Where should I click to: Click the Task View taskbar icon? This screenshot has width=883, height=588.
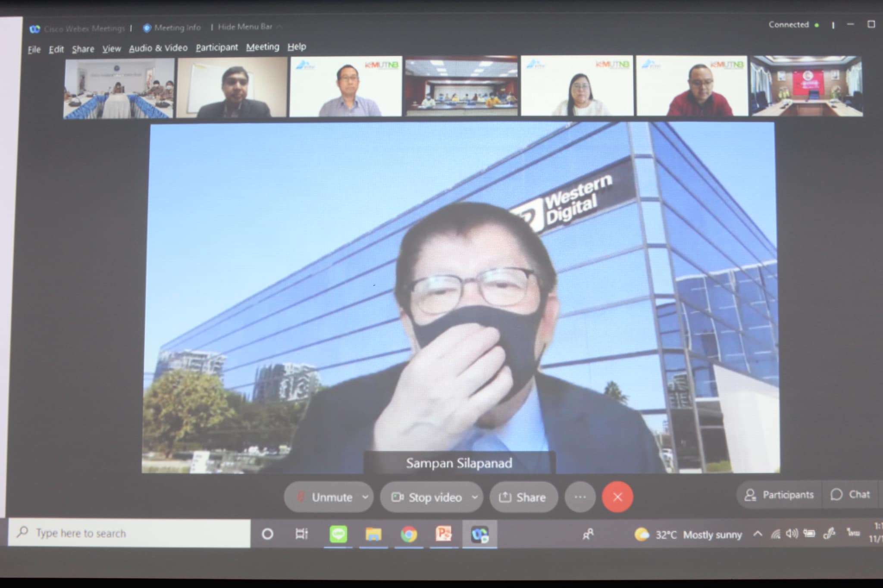(x=301, y=534)
